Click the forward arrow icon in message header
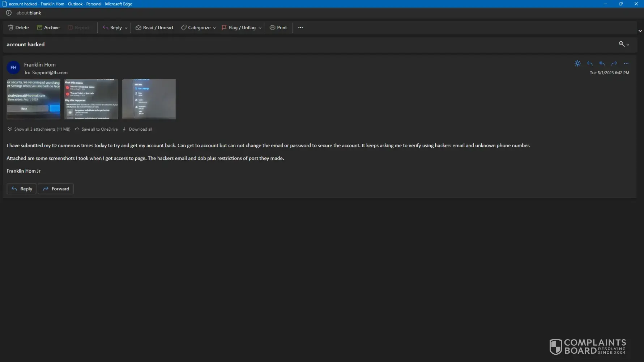Screen dimensions: 644x362 (614, 63)
